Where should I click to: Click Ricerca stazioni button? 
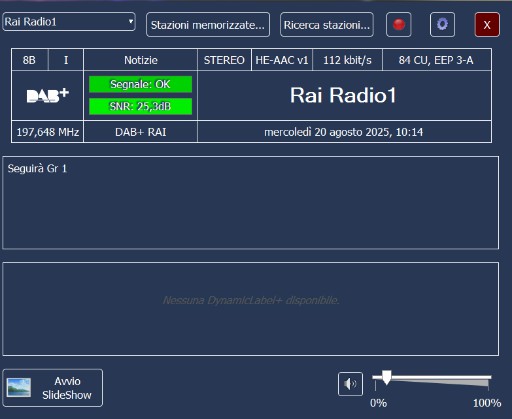pyautogui.click(x=327, y=25)
